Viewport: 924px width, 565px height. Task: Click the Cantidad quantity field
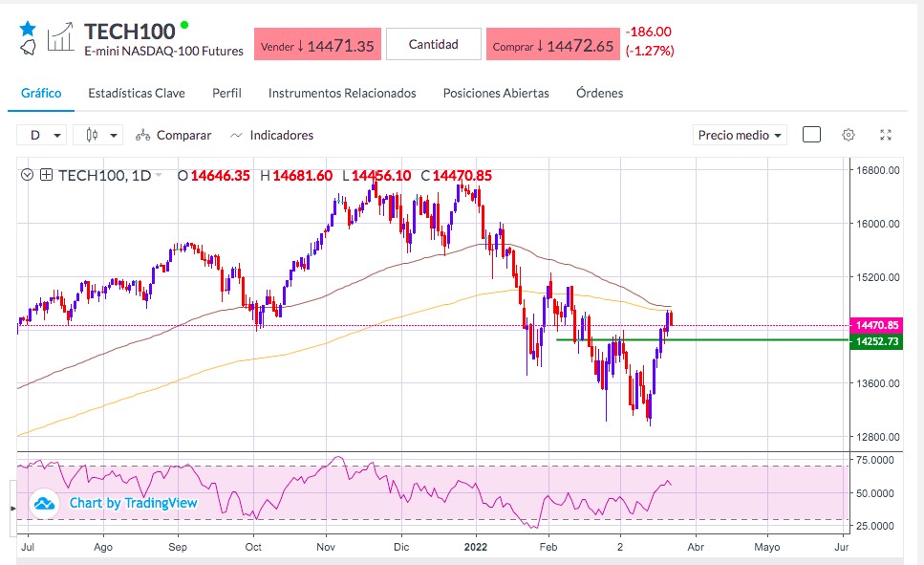(434, 44)
